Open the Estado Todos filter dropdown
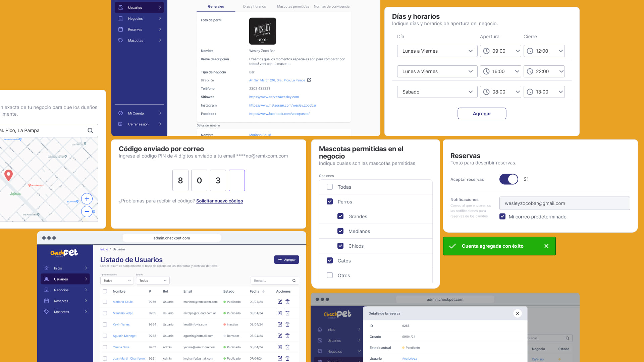 click(x=153, y=281)
